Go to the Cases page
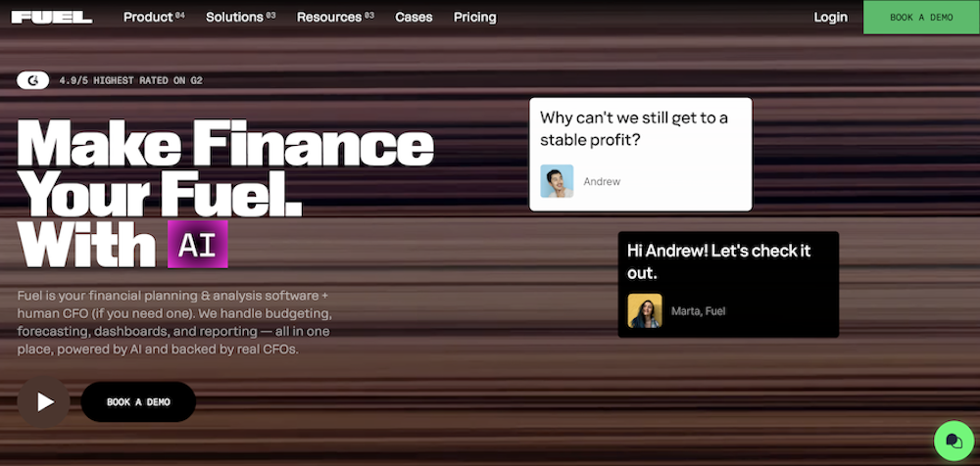 414,17
